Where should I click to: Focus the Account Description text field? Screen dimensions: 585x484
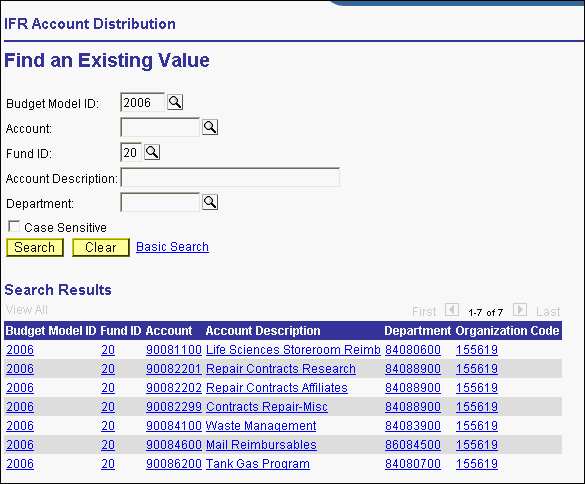[x=230, y=177]
